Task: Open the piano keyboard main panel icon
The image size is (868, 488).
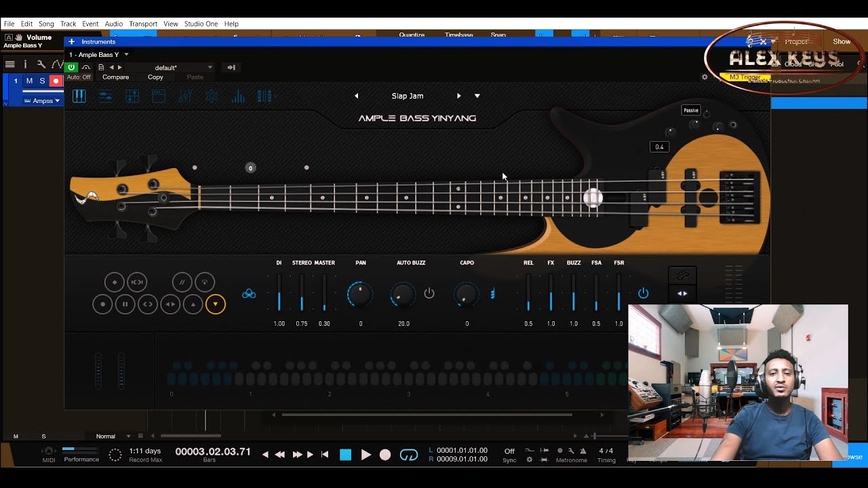Action: (79, 96)
